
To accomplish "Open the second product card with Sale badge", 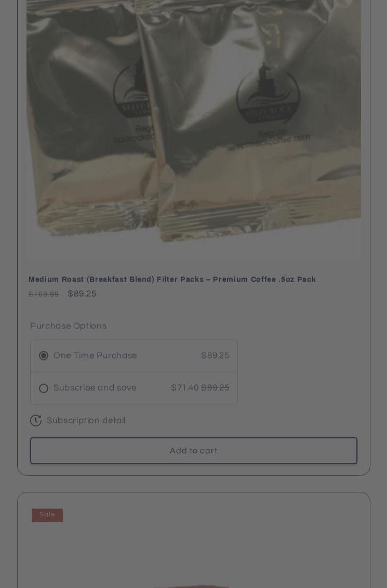I will [x=193, y=540].
